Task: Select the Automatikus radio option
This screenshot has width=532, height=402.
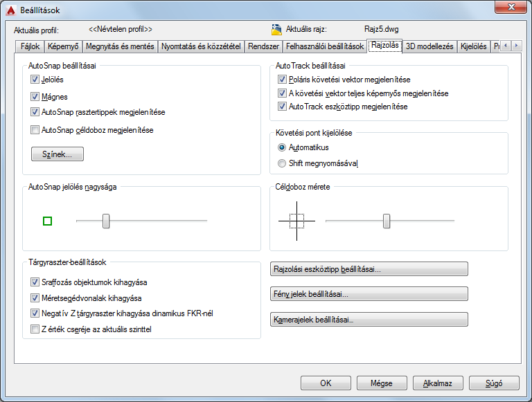Action: pos(281,147)
